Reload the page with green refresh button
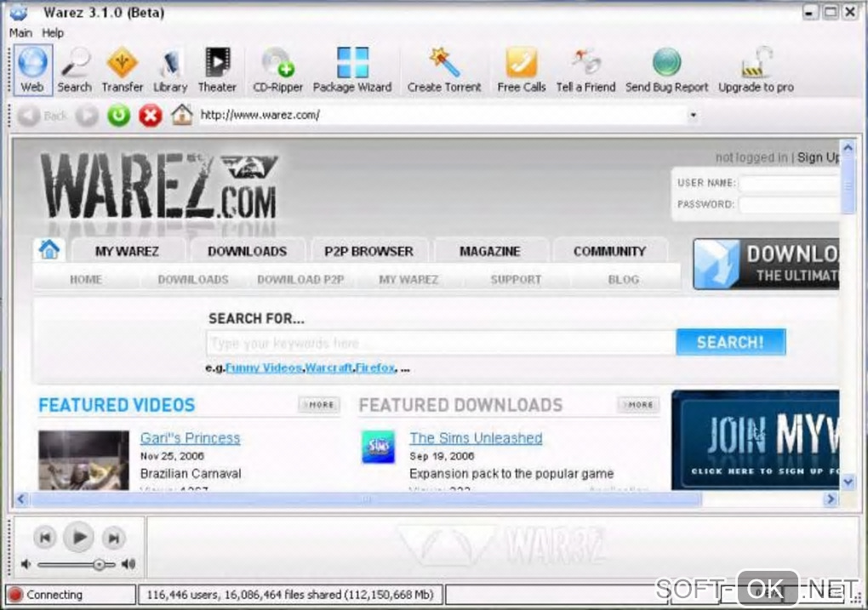 click(x=118, y=116)
